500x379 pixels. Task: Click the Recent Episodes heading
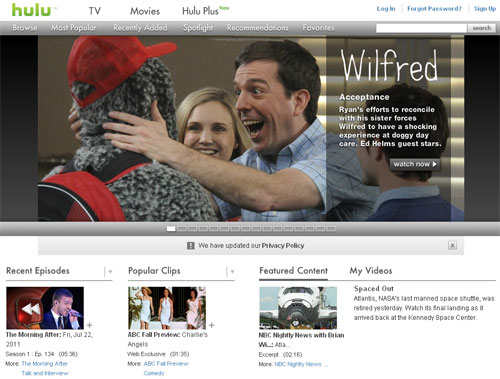tap(38, 271)
